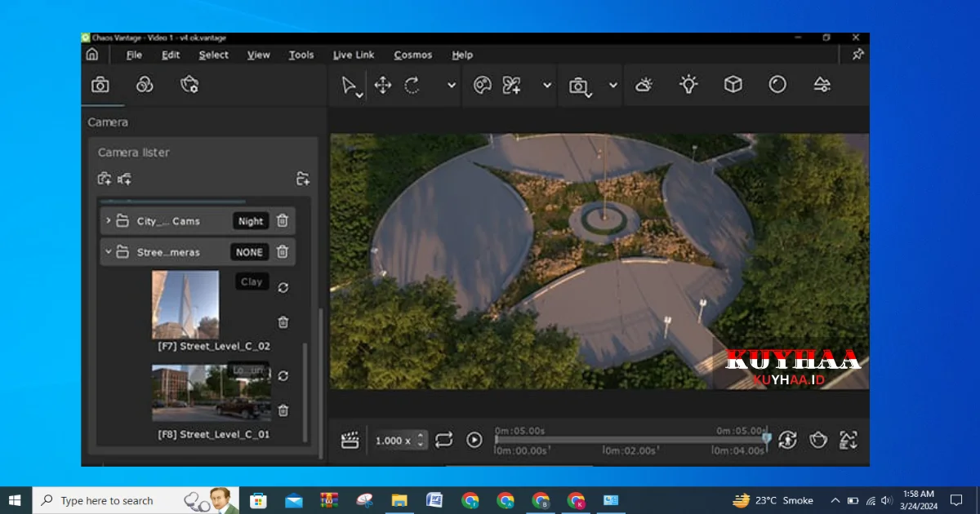
Task: Click the timeline end marker handle
Action: tap(767, 439)
